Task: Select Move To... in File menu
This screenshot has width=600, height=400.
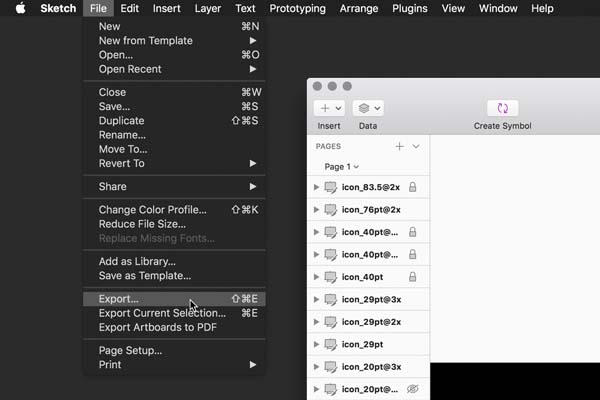Action: 174,149
